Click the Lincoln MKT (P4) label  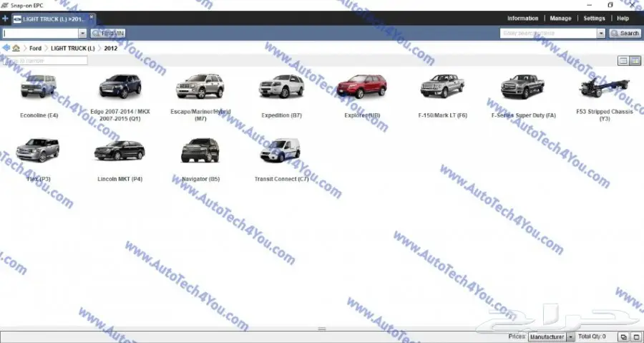120,179
